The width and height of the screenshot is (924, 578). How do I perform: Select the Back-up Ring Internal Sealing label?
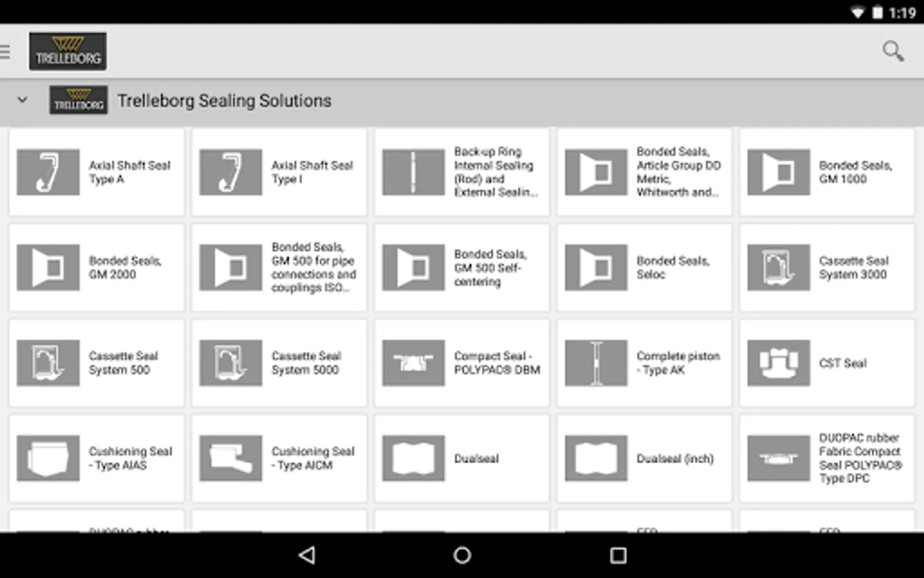tap(496, 172)
